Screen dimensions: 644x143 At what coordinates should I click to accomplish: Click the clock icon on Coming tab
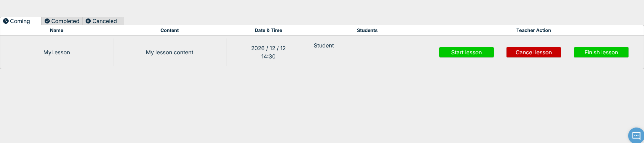coord(6,21)
